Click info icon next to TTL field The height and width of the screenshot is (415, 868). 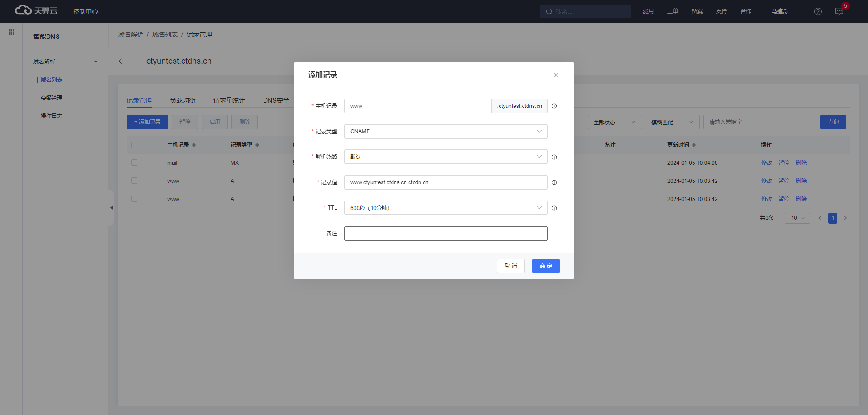(x=554, y=208)
